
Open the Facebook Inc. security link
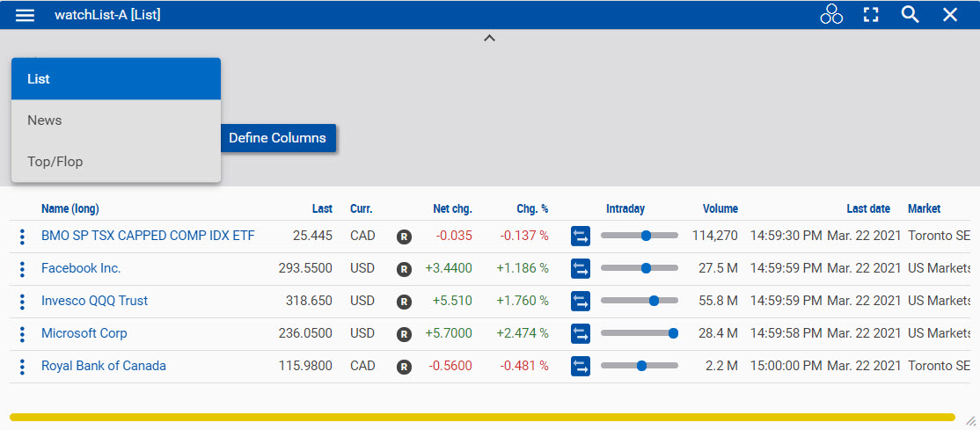tap(81, 268)
